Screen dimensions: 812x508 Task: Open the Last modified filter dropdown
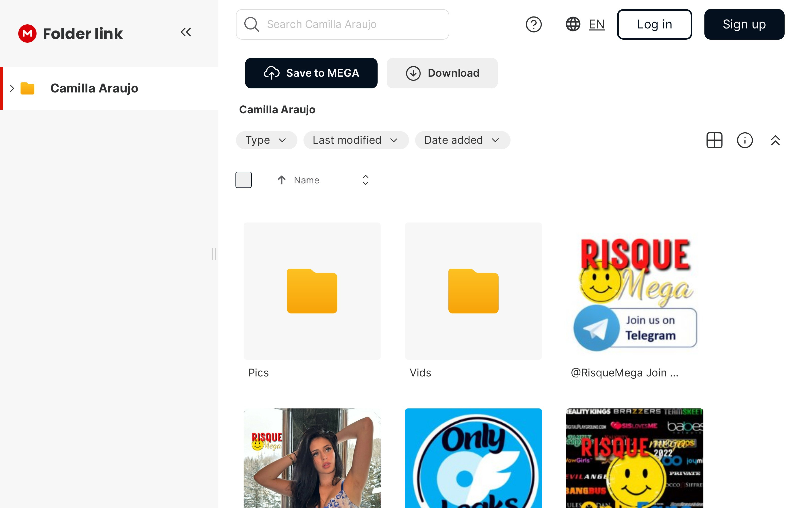[356, 140]
